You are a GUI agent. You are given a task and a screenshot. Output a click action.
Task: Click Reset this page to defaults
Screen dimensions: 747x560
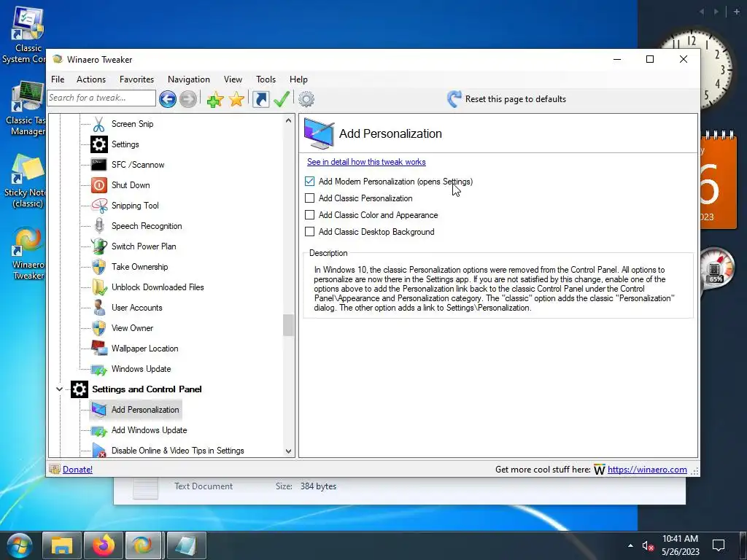click(x=506, y=99)
